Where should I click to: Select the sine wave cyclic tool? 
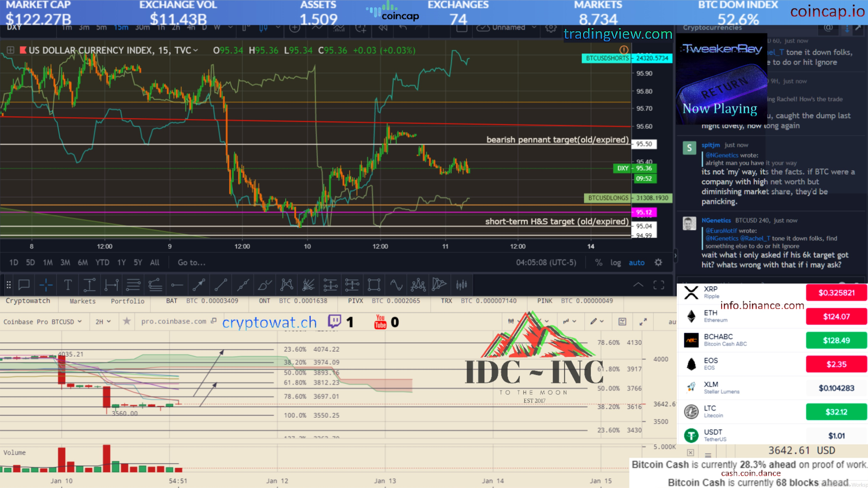tap(396, 285)
